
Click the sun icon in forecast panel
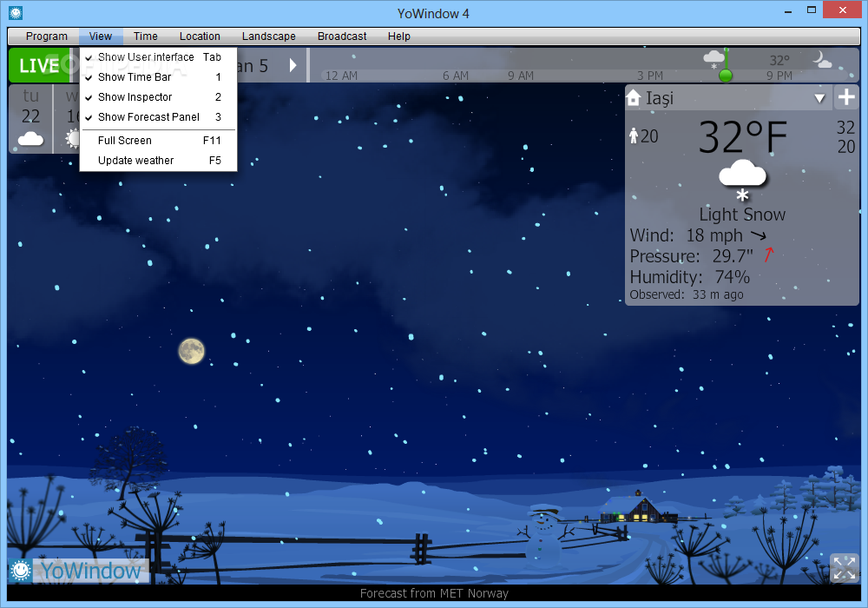click(x=73, y=138)
